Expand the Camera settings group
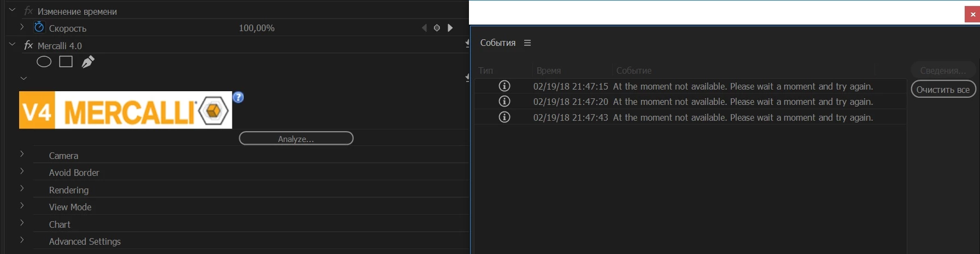Viewport: 980px width, 254px height. pos(22,154)
